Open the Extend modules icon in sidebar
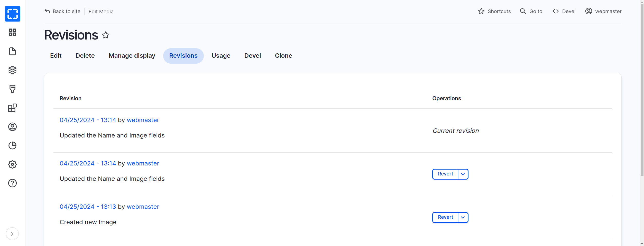The width and height of the screenshot is (644, 246). pos(12,108)
